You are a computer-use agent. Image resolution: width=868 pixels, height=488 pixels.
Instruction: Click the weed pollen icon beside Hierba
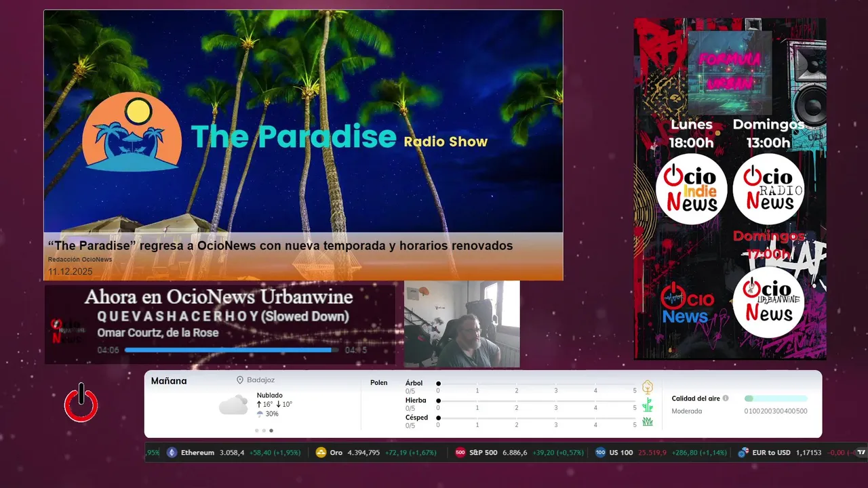pos(648,405)
